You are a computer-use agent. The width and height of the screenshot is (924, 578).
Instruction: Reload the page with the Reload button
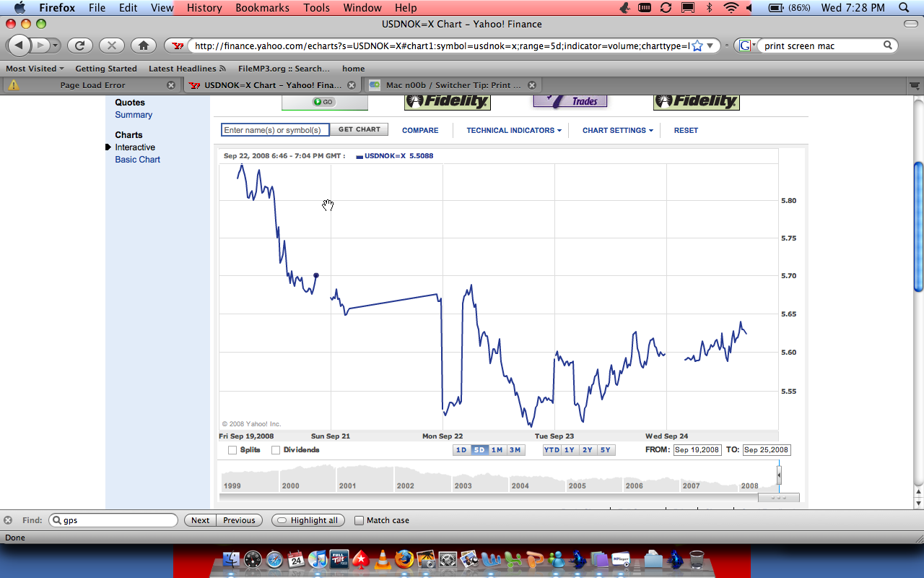(x=79, y=46)
